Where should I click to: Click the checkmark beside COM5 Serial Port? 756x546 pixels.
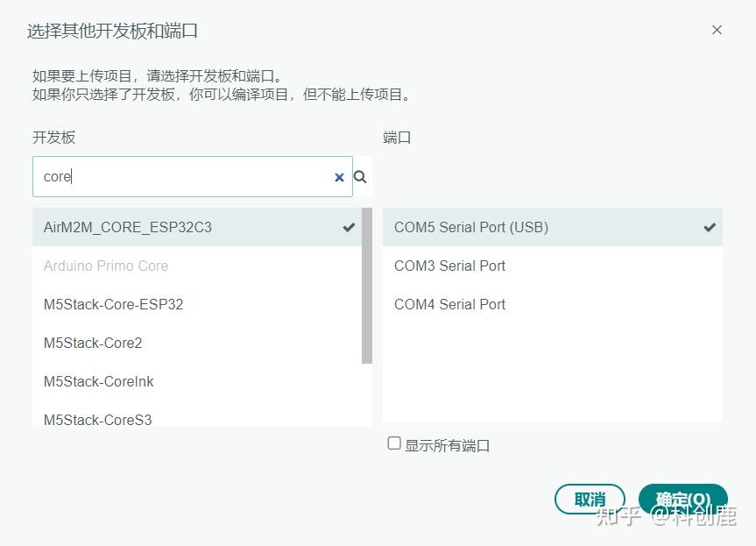pos(710,227)
